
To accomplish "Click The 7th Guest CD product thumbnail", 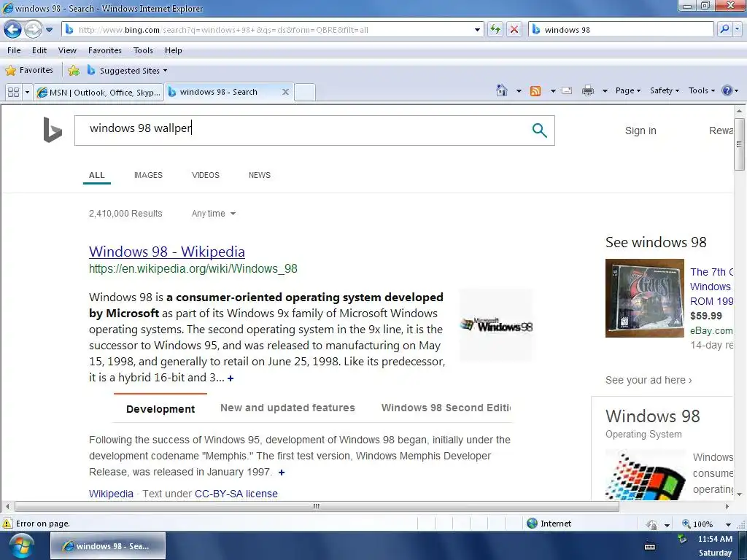I will (644, 298).
